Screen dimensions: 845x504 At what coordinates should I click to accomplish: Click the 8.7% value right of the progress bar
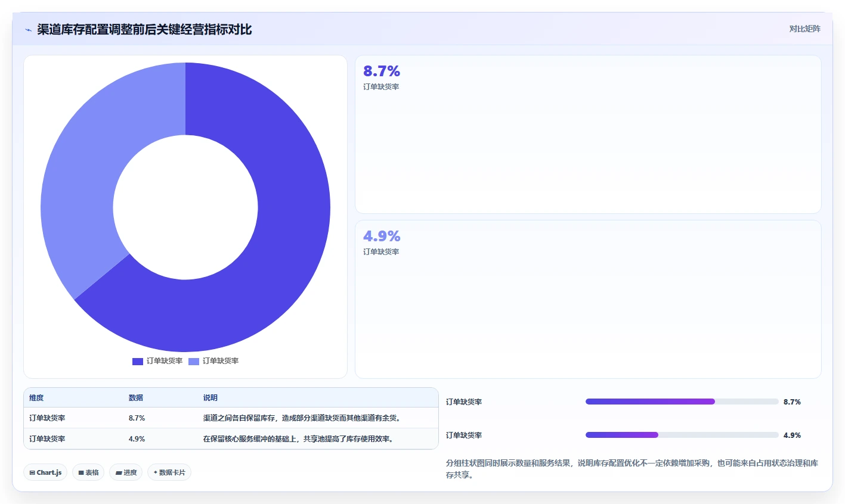pos(792,402)
